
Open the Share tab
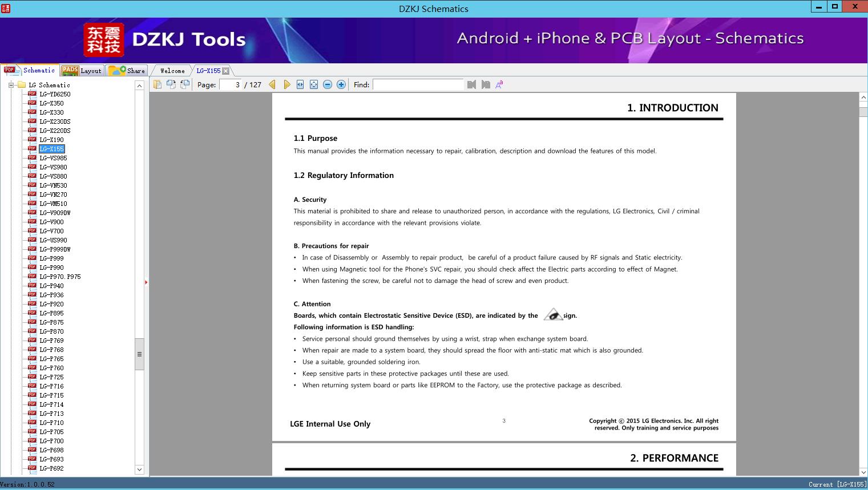127,71
